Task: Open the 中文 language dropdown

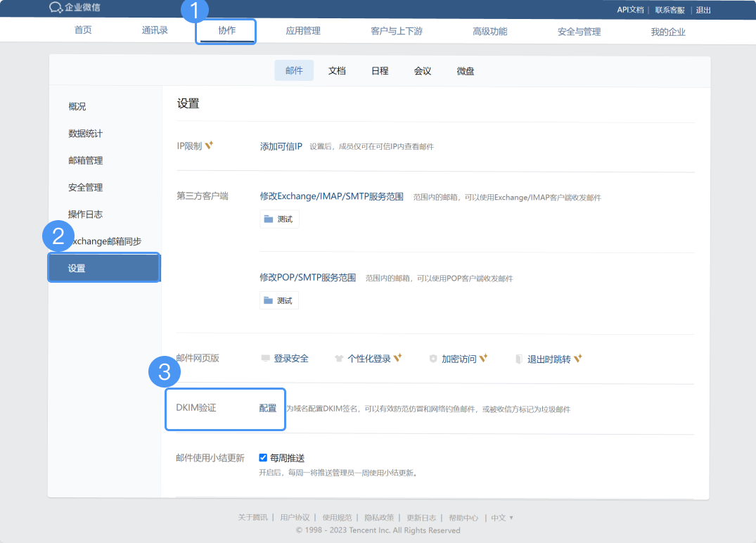Action: click(x=502, y=518)
